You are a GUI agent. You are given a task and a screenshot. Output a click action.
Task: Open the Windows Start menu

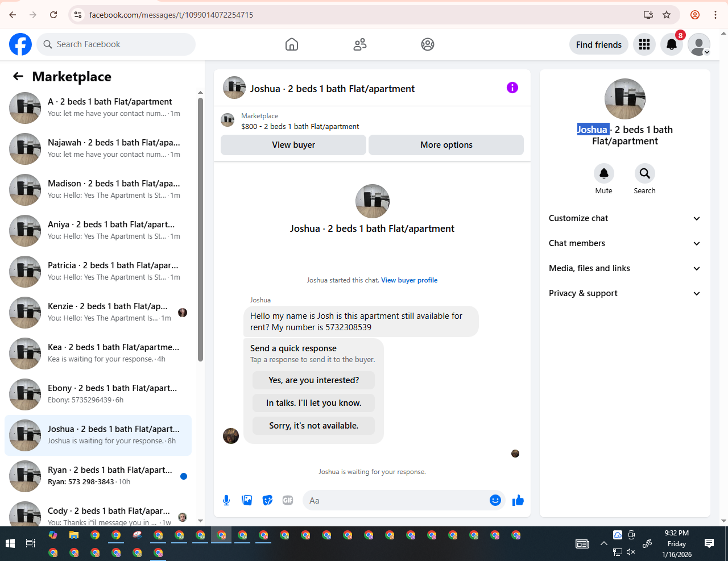tap(10, 543)
